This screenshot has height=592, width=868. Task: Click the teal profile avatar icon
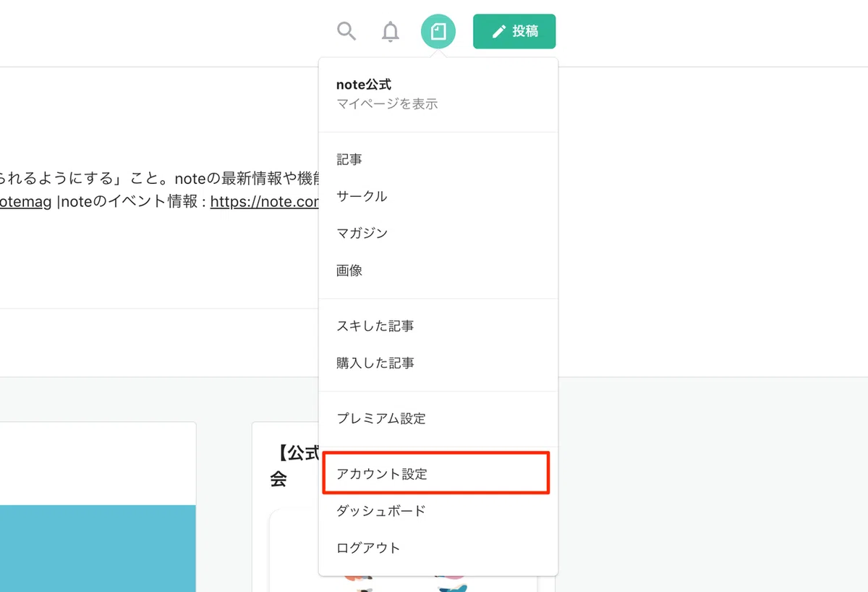[438, 32]
